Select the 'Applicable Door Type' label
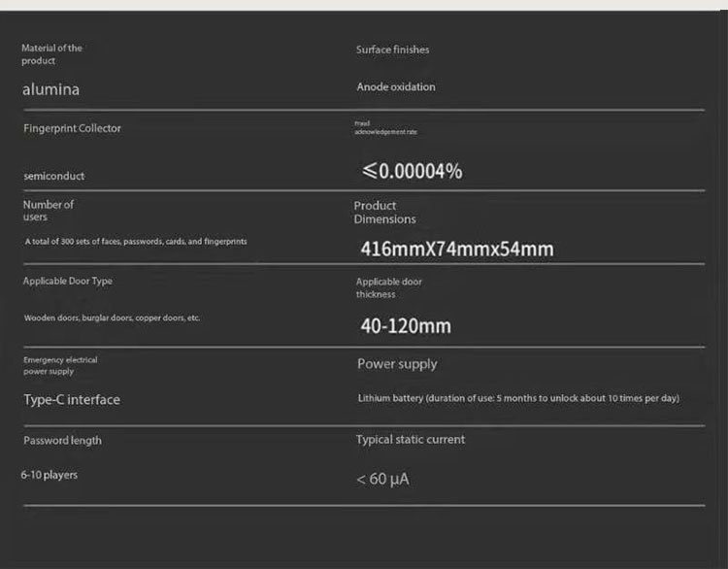This screenshot has height=569, width=728. [68, 282]
